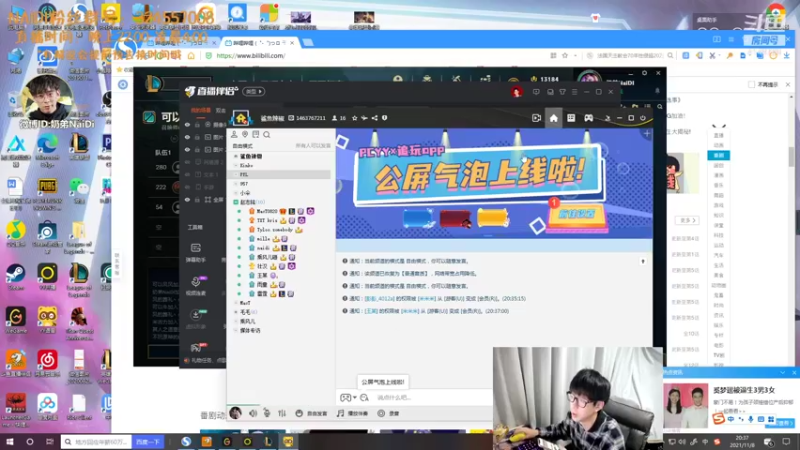Toggle visibility eye of third source row
This screenshot has width=800, height=450.
pyautogui.click(x=187, y=149)
